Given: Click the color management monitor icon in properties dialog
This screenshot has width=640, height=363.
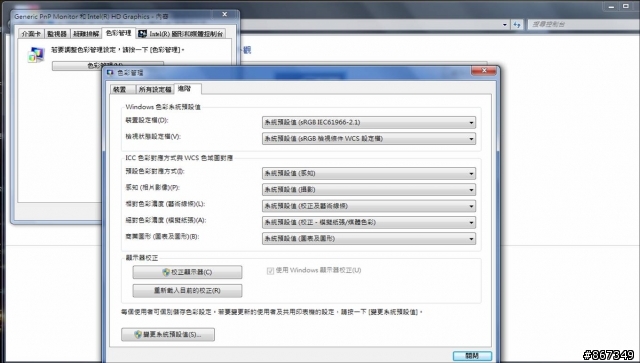Looking at the screenshot, I should click(x=36, y=54).
